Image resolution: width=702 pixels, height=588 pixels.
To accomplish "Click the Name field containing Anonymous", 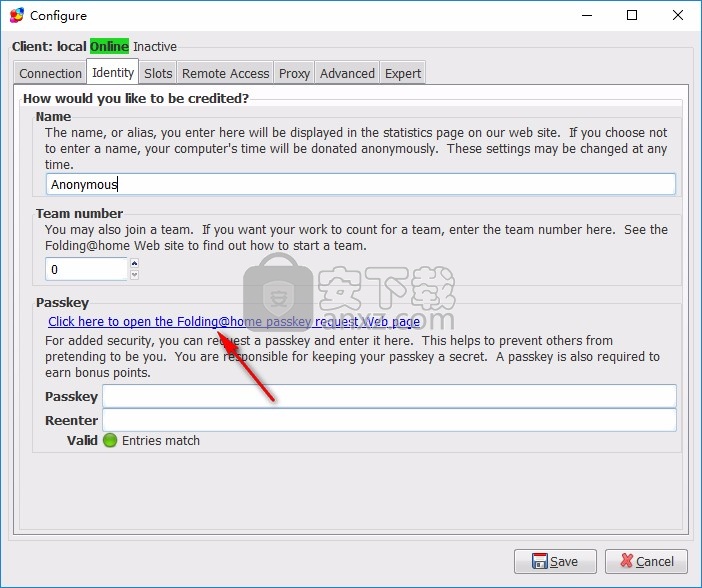I will click(360, 184).
